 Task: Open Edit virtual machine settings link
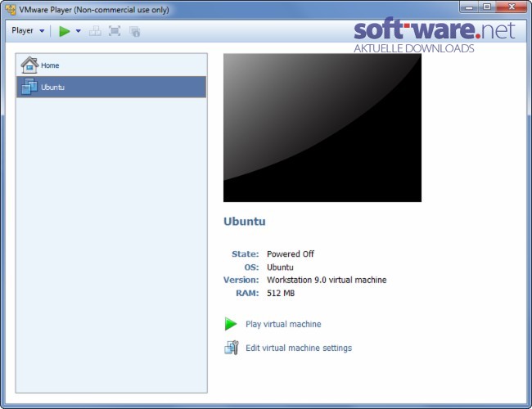(299, 348)
